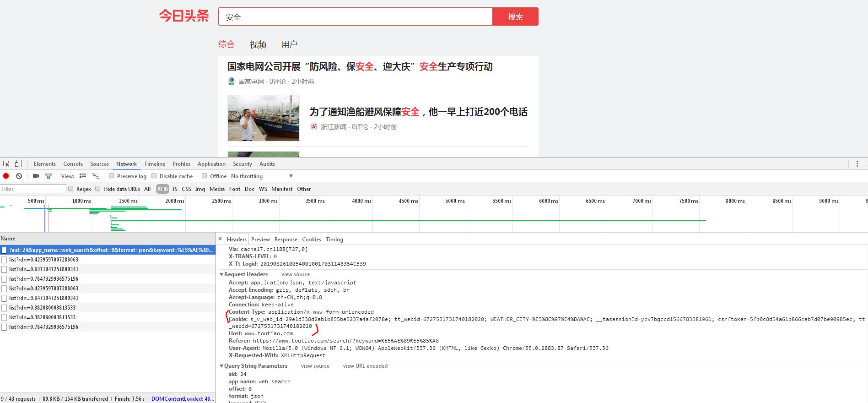The height and width of the screenshot is (403, 868).
Task: Click the 安全 search input field
Action: click(355, 16)
